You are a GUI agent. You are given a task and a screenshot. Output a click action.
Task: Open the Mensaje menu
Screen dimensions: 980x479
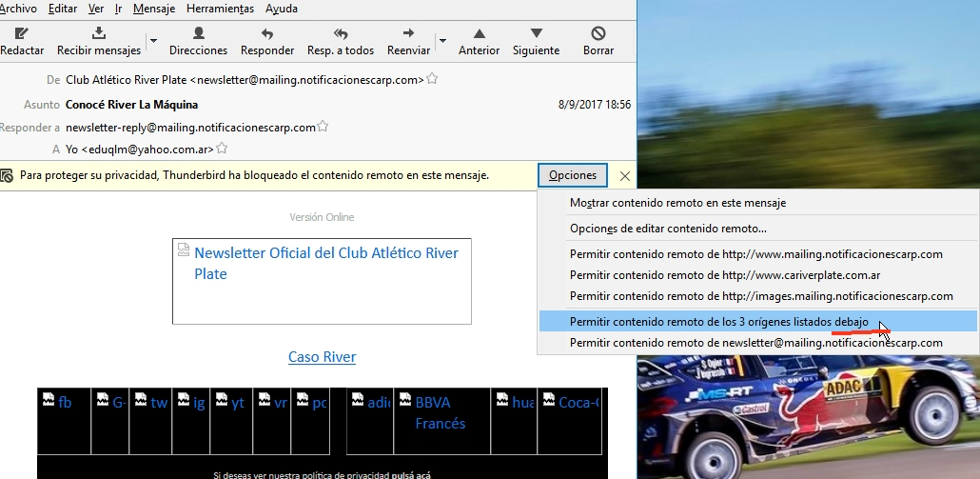click(x=154, y=9)
